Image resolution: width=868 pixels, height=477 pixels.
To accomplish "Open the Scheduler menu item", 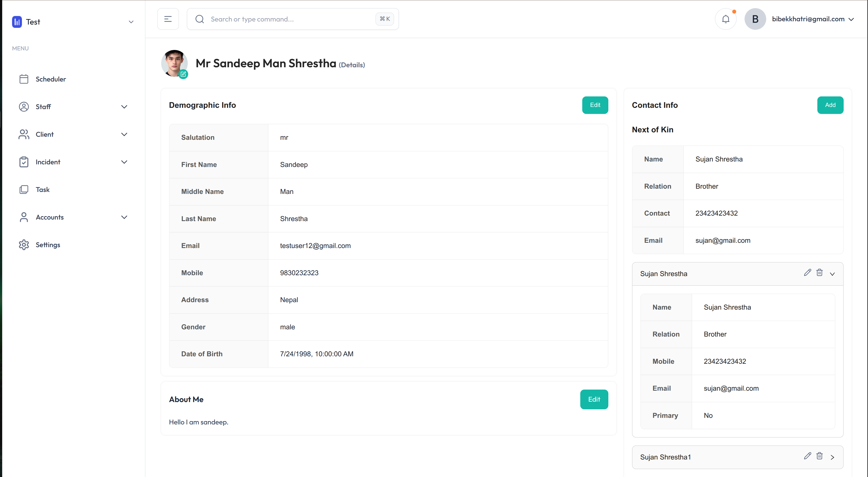I will coord(50,79).
